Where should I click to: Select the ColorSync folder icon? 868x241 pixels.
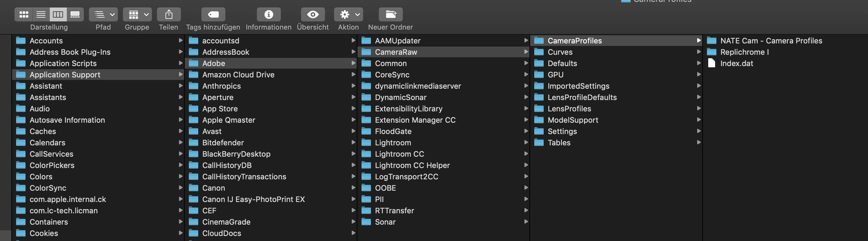(21, 188)
